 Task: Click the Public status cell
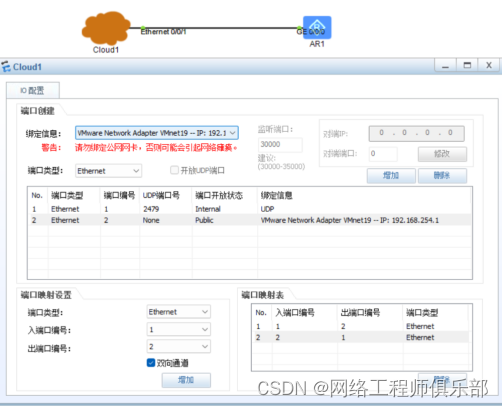tap(204, 220)
